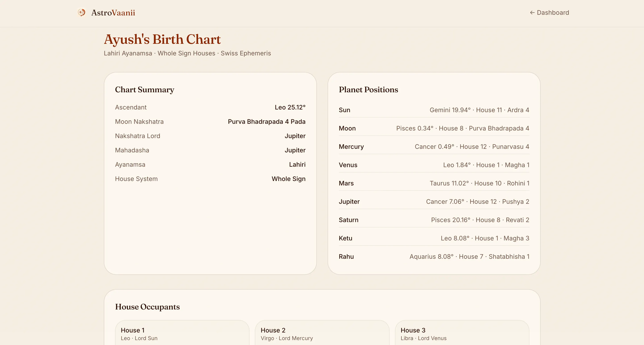Go back to Dashboard
This screenshot has height=345, width=644.
(549, 13)
